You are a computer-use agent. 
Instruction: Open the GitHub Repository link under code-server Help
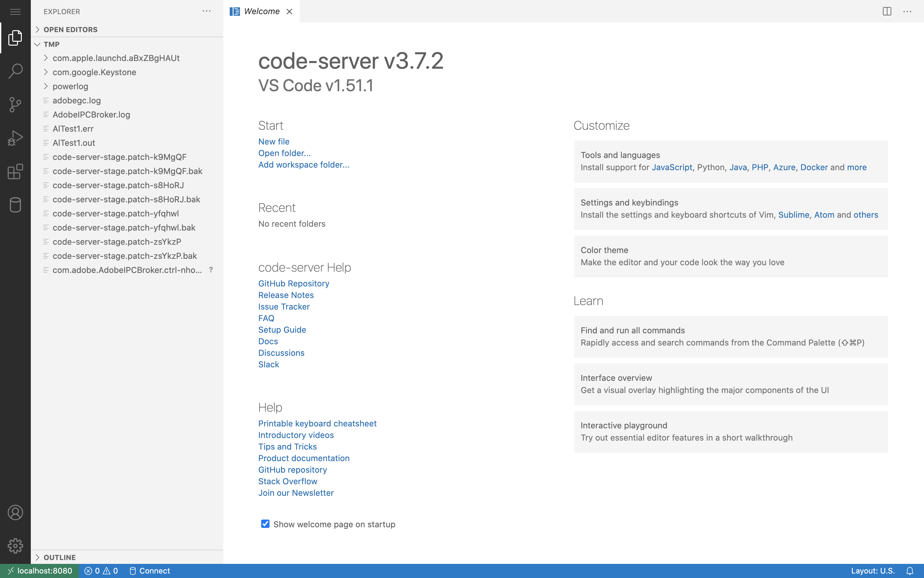(294, 284)
